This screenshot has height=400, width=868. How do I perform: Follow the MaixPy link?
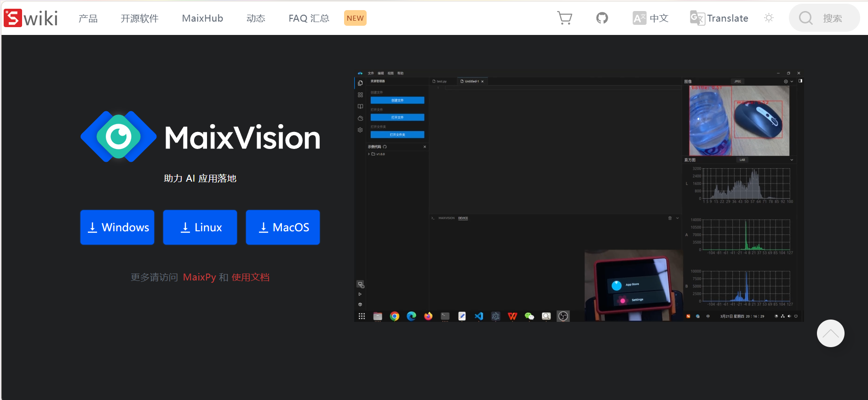[x=199, y=277]
